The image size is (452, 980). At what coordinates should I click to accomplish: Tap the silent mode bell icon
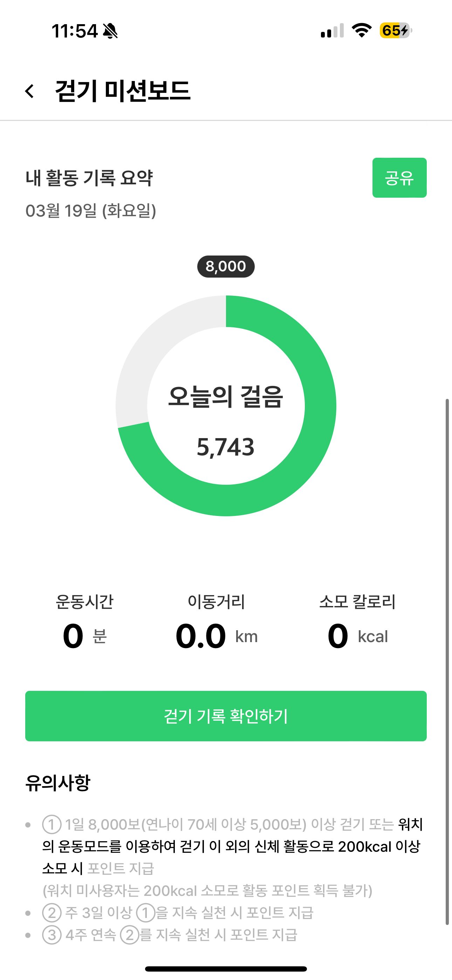pos(110,31)
